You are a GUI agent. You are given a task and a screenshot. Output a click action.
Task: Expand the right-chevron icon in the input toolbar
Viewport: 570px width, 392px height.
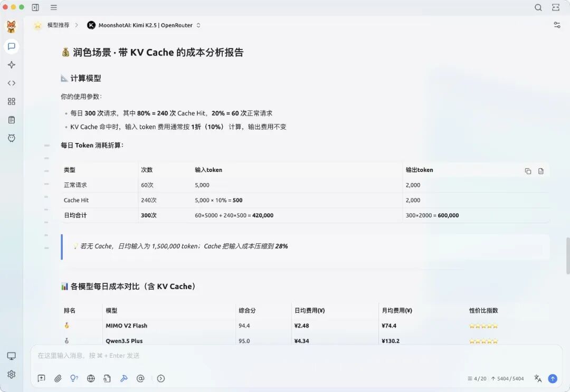pos(160,378)
